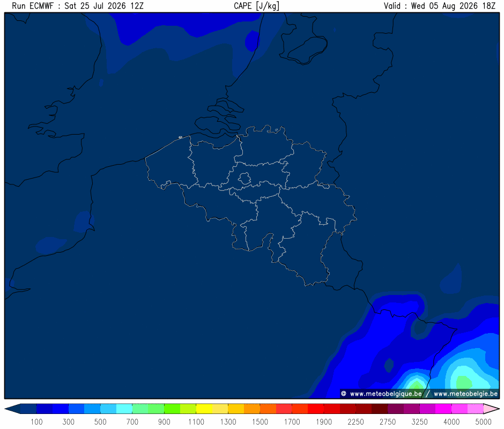Click the pink right arrow end of color bar
The image size is (504, 429).
click(491, 409)
